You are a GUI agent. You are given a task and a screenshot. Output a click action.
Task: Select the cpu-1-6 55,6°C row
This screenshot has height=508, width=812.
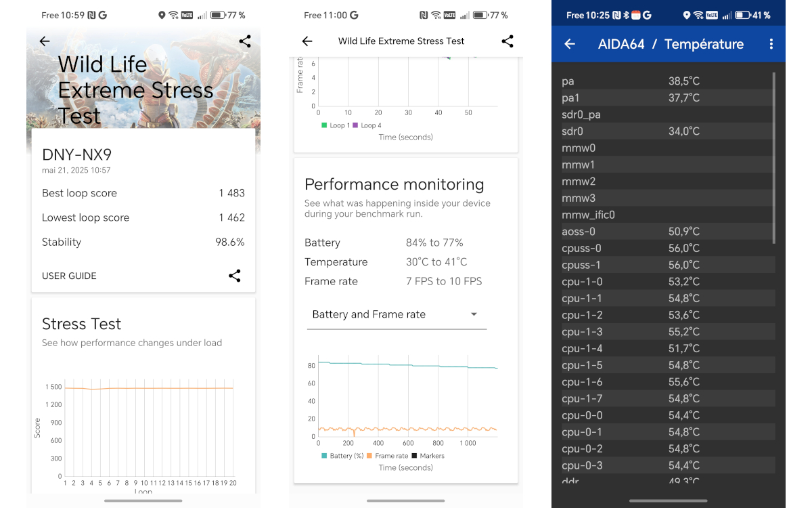668,382
